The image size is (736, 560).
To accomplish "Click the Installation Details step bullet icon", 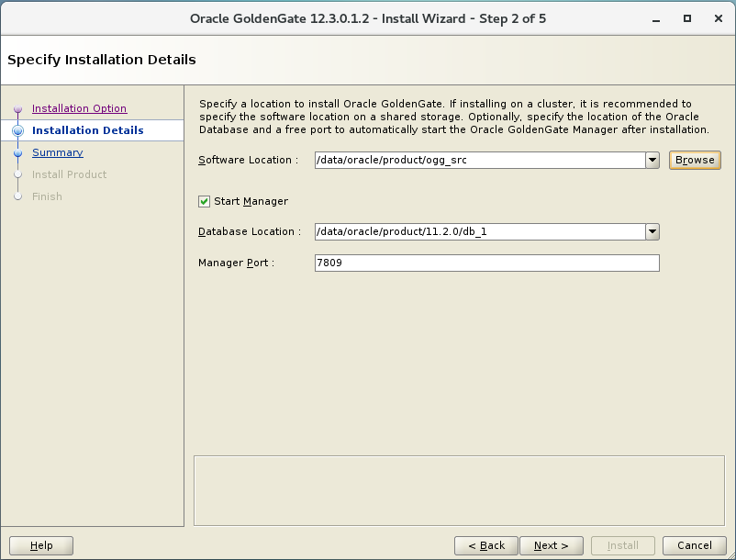I will [17, 130].
